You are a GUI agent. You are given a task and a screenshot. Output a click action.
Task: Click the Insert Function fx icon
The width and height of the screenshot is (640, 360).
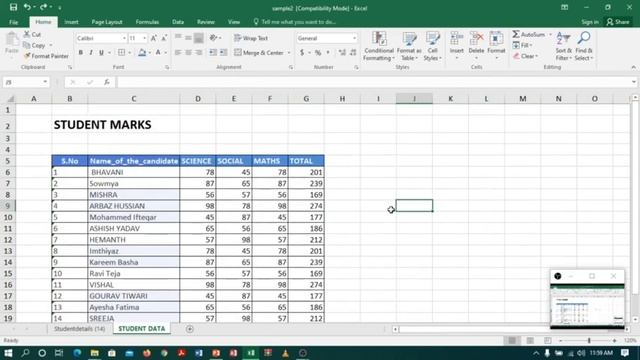click(107, 82)
